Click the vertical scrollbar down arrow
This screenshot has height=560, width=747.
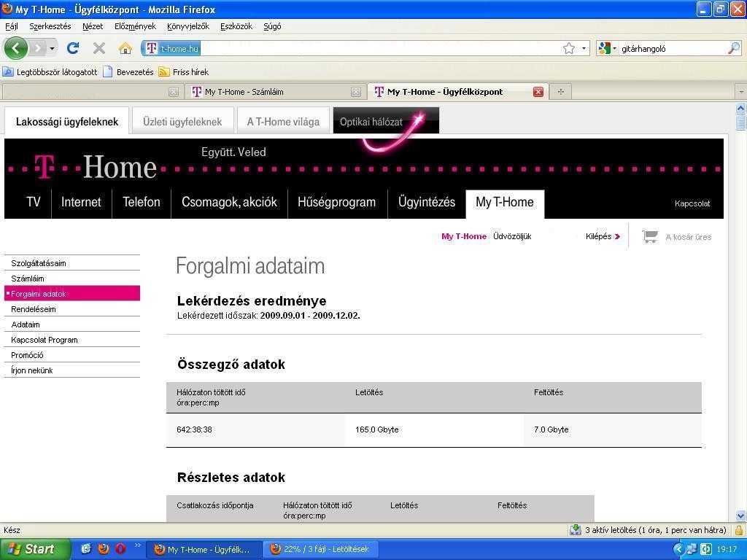click(x=740, y=516)
